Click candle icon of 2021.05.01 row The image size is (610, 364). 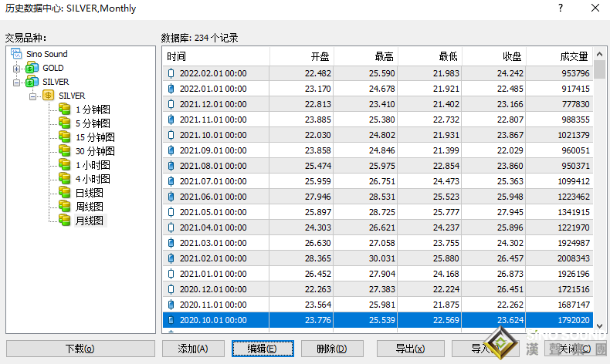171,212
